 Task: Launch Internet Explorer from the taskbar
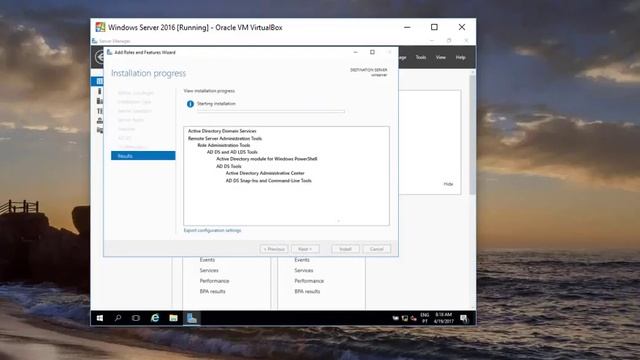tap(155, 318)
